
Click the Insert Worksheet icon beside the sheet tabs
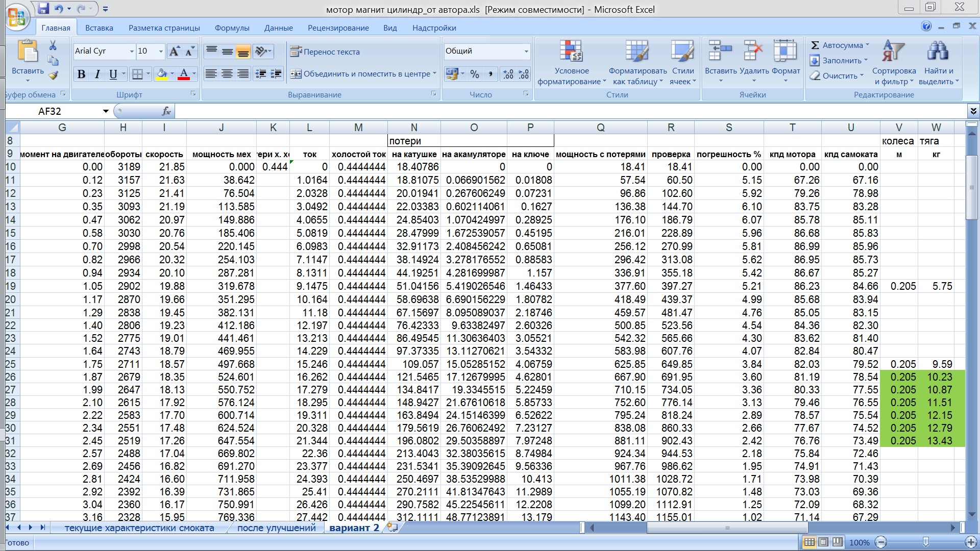pyautogui.click(x=392, y=528)
